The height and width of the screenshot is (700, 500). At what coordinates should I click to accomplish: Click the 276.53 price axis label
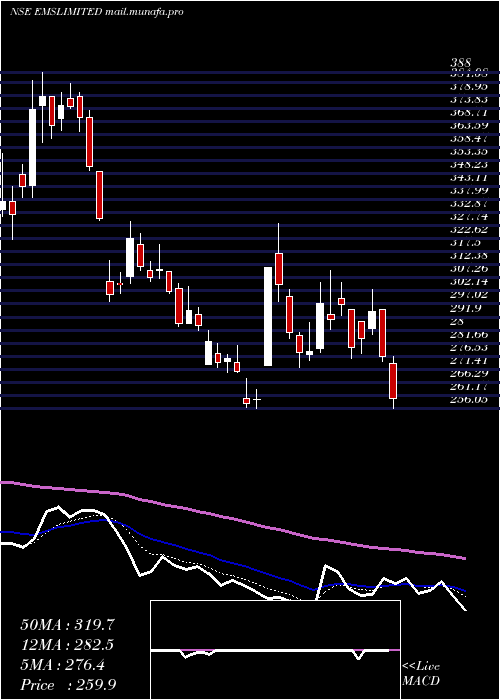coord(468,347)
